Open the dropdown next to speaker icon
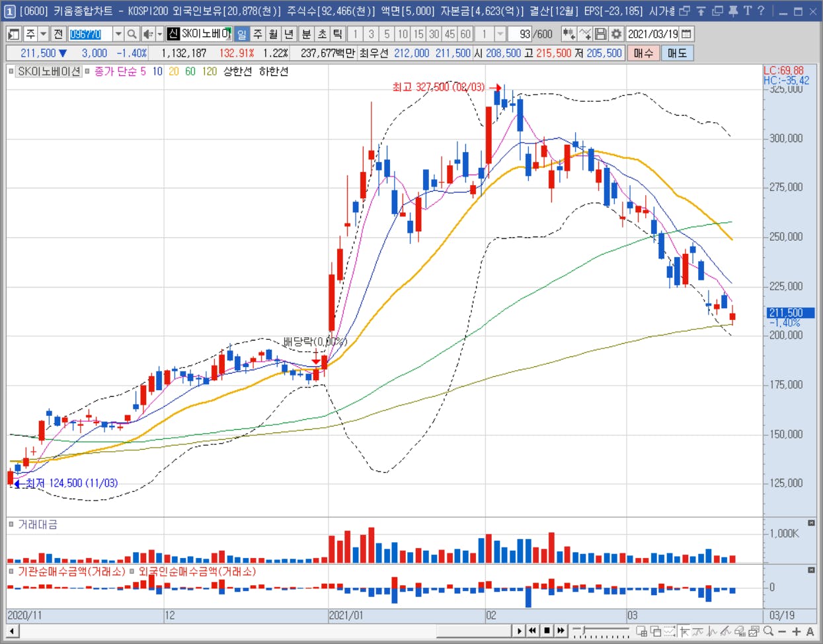 coord(159,34)
